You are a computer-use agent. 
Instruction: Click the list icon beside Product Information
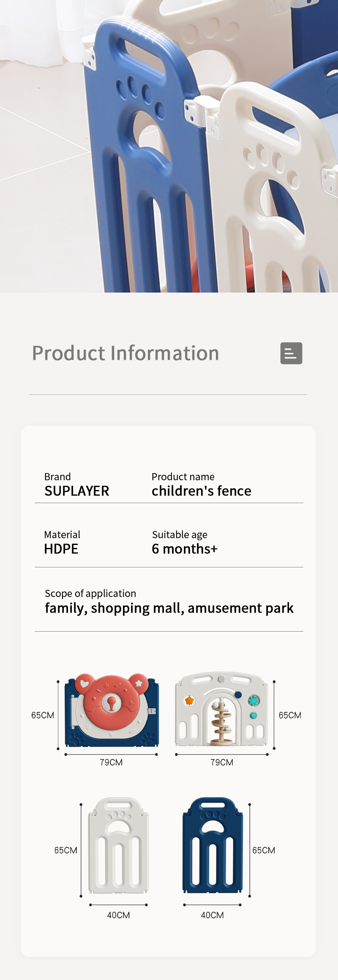[291, 353]
